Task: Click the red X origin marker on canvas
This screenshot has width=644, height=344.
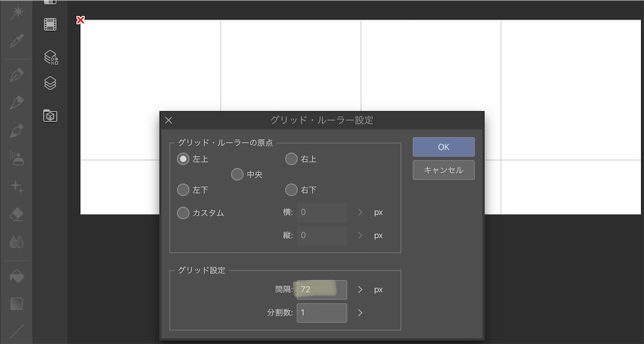Action: pos(80,19)
